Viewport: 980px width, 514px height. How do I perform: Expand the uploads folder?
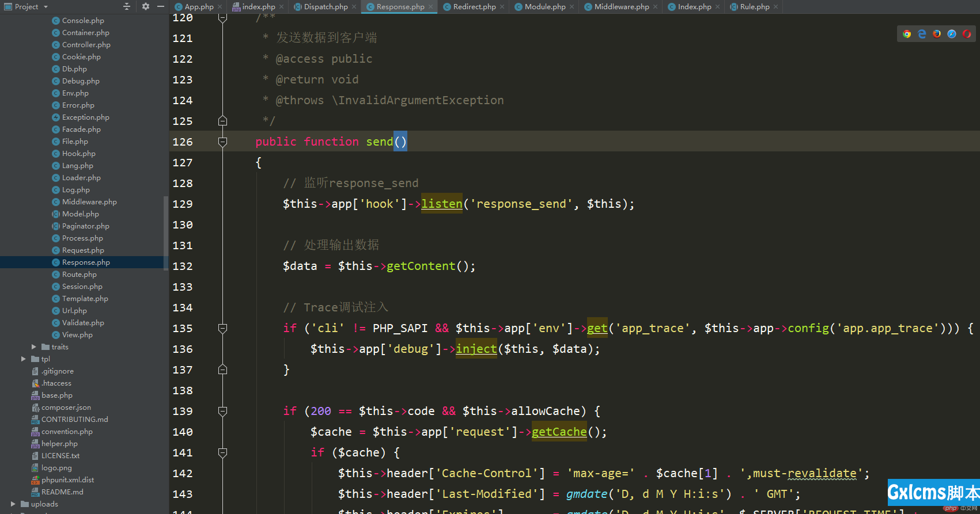tap(13, 504)
